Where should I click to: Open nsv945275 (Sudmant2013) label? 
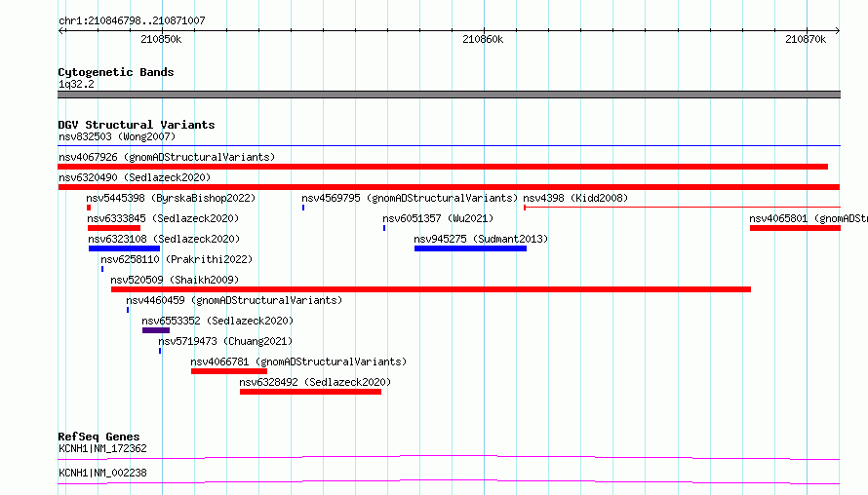[x=481, y=239]
